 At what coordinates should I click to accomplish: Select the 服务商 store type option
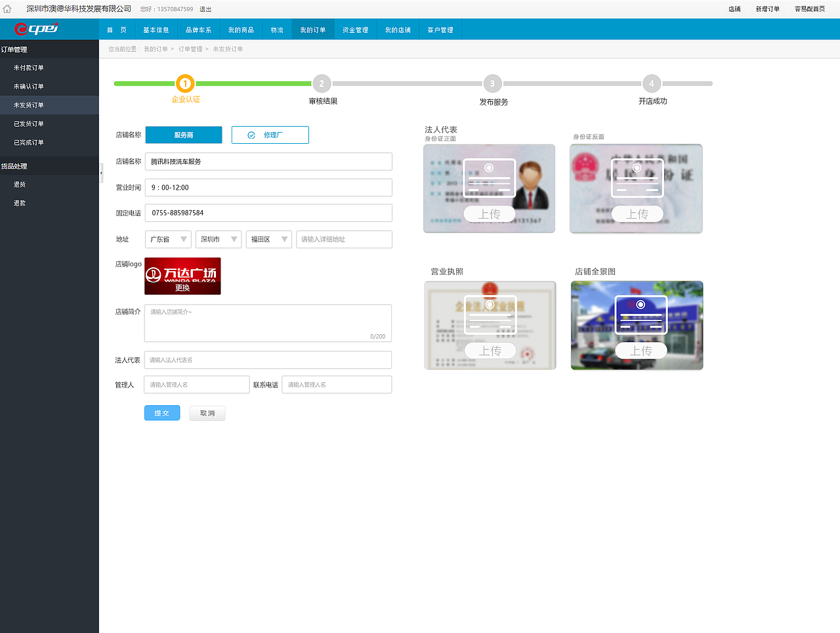[184, 135]
